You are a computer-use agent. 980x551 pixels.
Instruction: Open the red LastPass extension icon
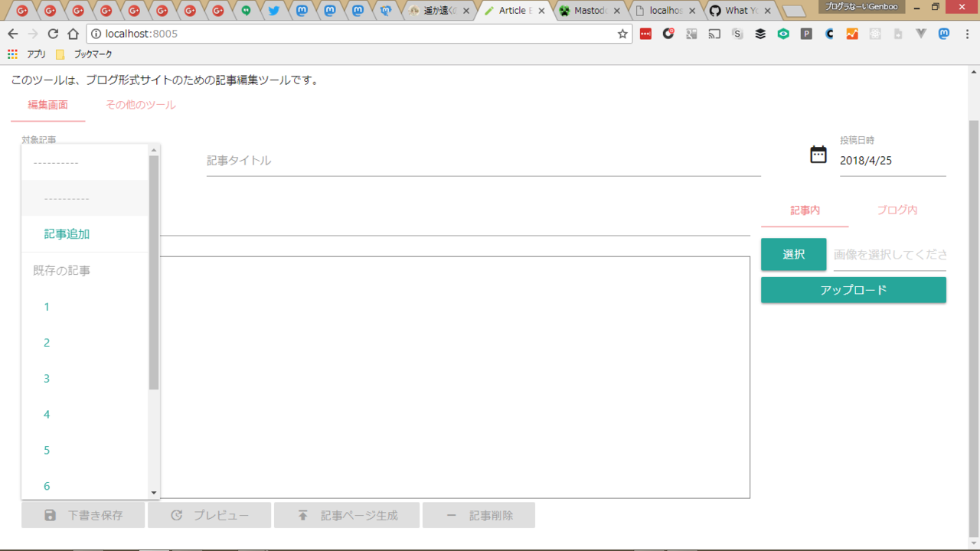click(x=645, y=34)
